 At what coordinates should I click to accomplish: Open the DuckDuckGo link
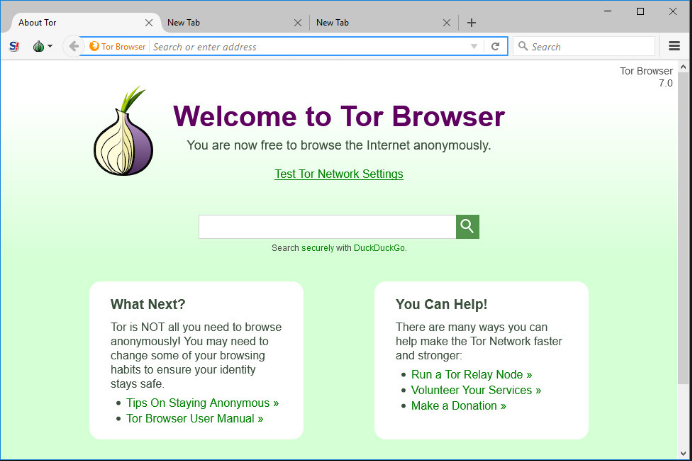click(379, 248)
